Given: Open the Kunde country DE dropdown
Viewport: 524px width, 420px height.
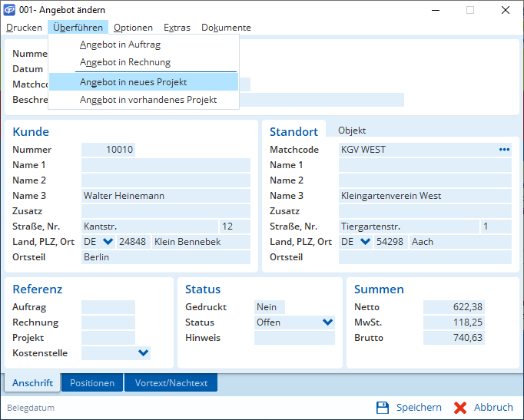Looking at the screenshot, I should click(108, 242).
